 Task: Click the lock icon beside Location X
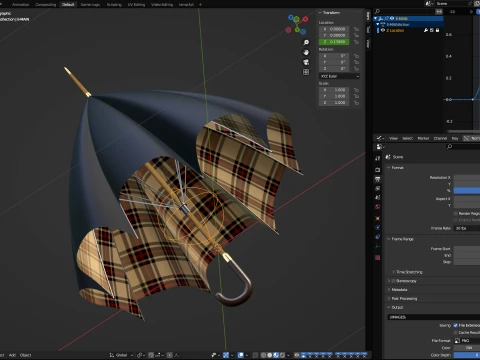pyautogui.click(x=356, y=29)
